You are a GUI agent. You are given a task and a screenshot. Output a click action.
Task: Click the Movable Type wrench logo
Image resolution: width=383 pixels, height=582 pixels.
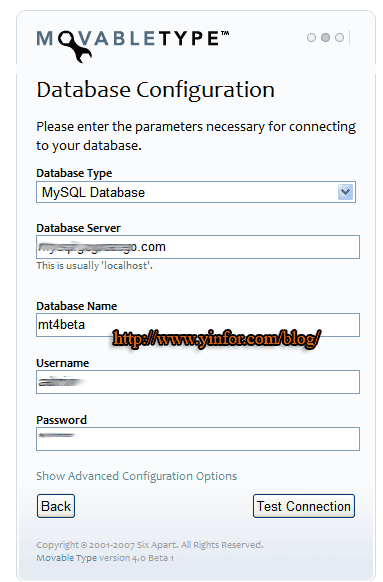pyautogui.click(x=75, y=47)
